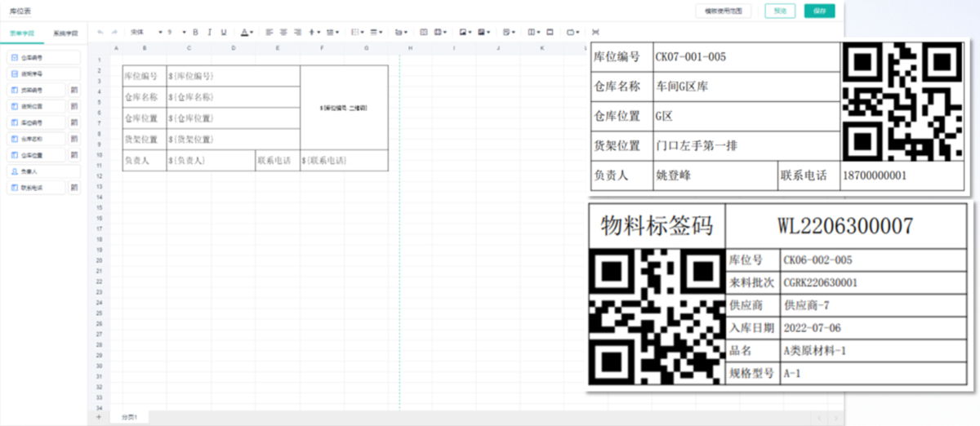Select column header F in the sheet
Viewport: 980px width, 426px height.
tap(322, 49)
